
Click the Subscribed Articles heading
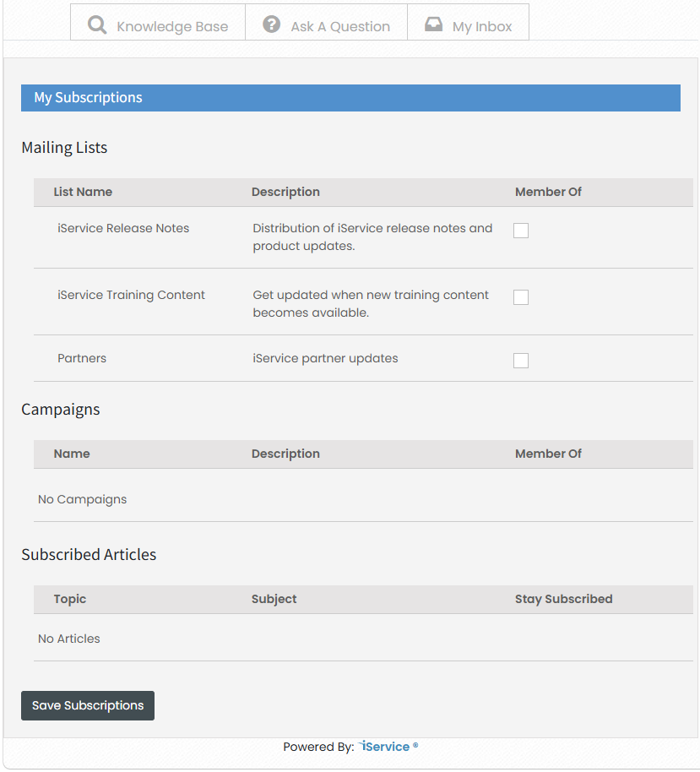90,555
